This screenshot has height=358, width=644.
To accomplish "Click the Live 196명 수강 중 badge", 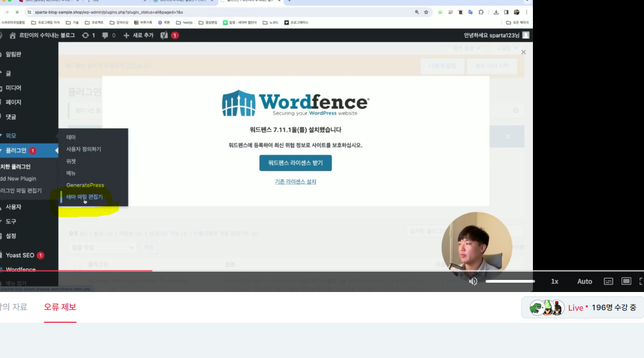I will coord(582,307).
